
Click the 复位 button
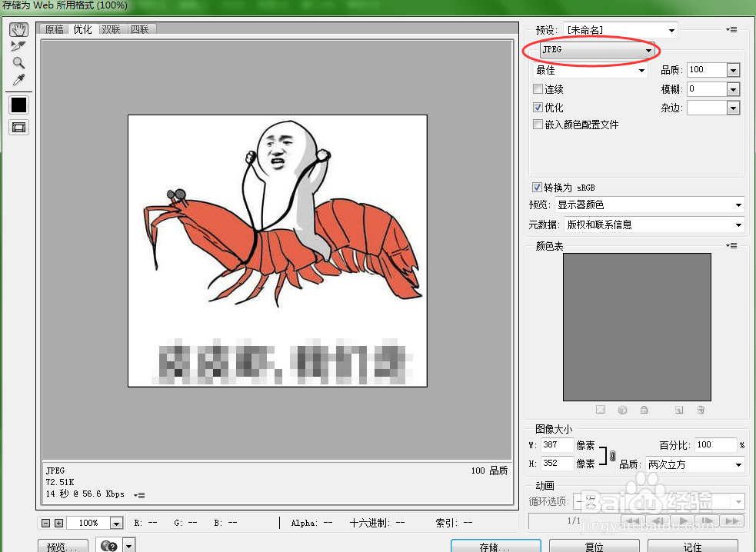pyautogui.click(x=594, y=547)
